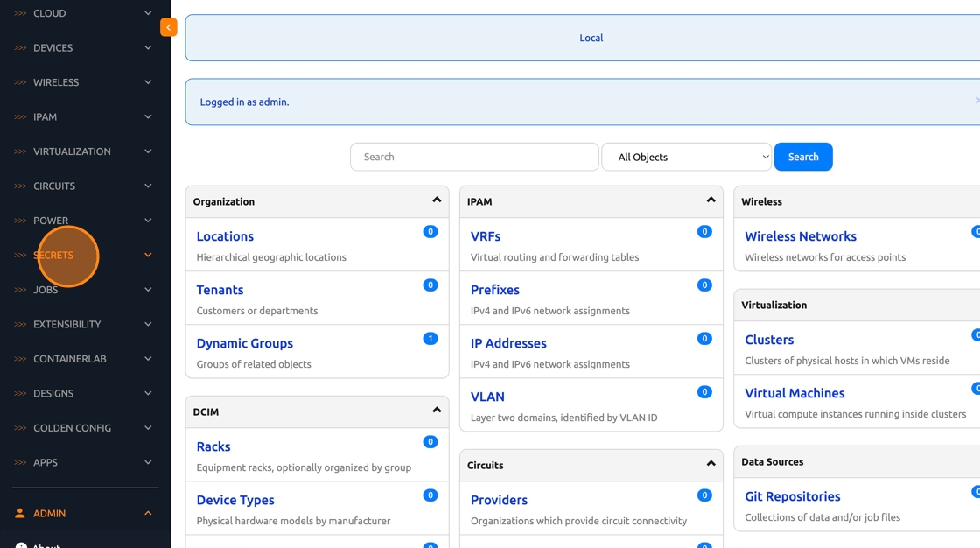Collapse the sidebar with the orange arrow button
Screen dimensions: 980x548
[x=168, y=27]
